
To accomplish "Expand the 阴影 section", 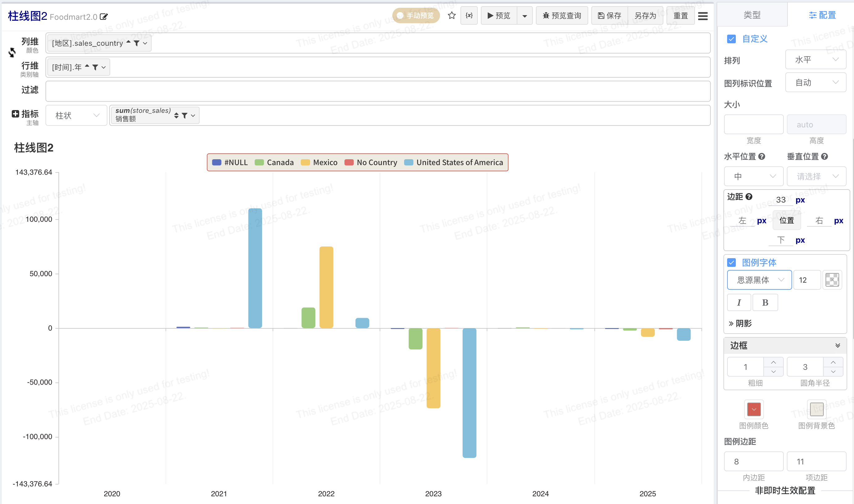I will [x=740, y=323].
